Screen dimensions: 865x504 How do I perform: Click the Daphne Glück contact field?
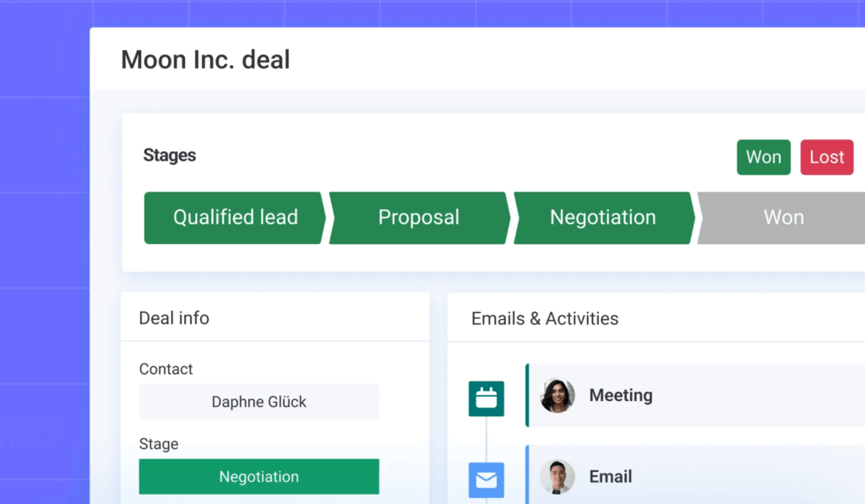[258, 402]
